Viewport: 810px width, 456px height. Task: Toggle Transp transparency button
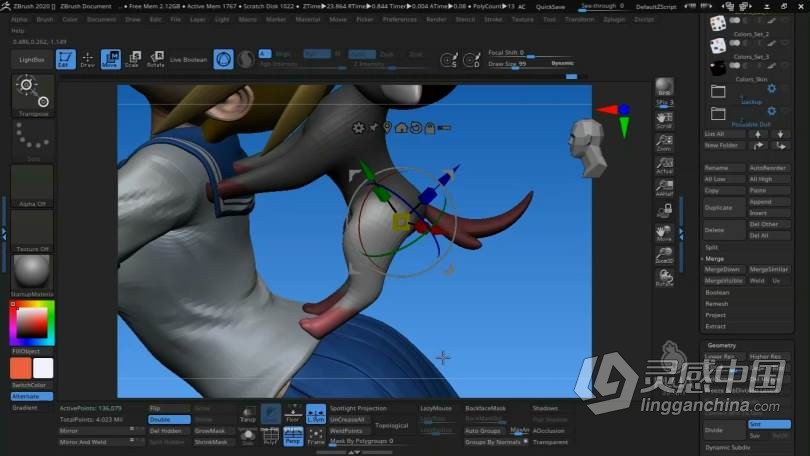pos(248,414)
